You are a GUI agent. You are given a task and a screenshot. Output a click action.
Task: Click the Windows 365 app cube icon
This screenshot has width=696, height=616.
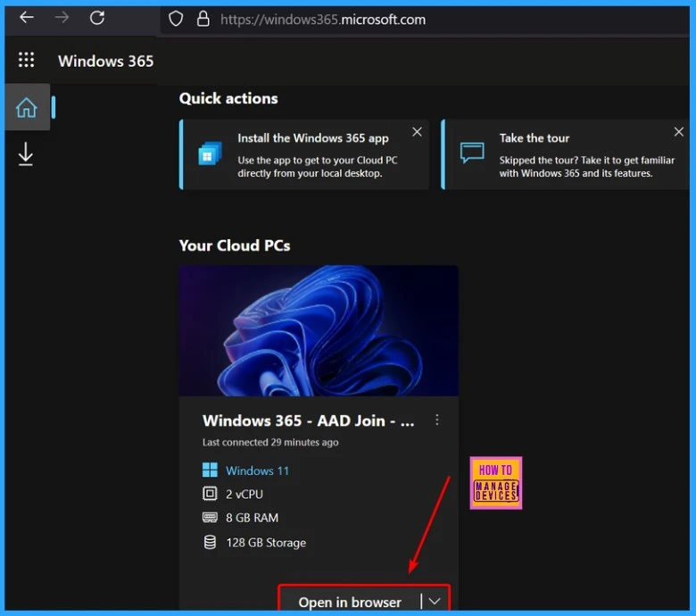pyautogui.click(x=210, y=154)
